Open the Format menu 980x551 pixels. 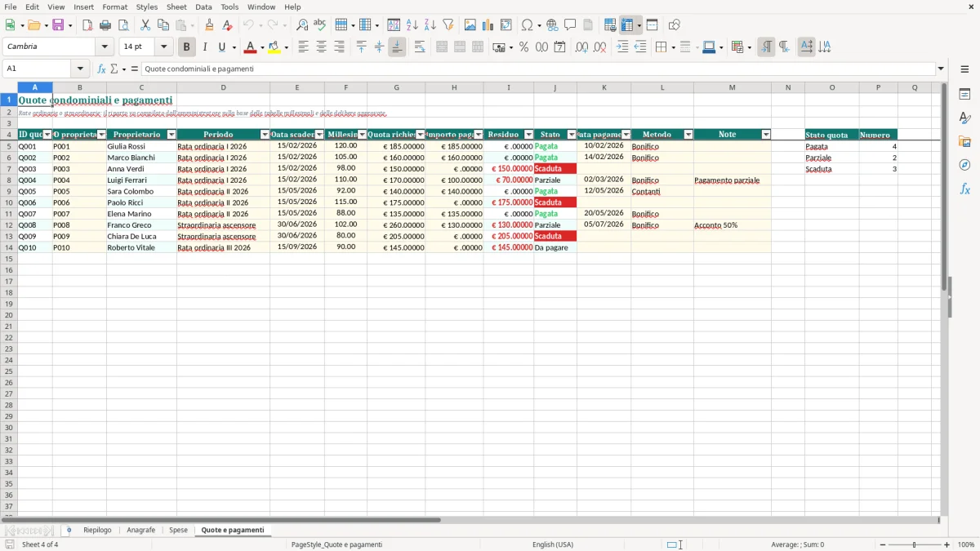(x=114, y=7)
